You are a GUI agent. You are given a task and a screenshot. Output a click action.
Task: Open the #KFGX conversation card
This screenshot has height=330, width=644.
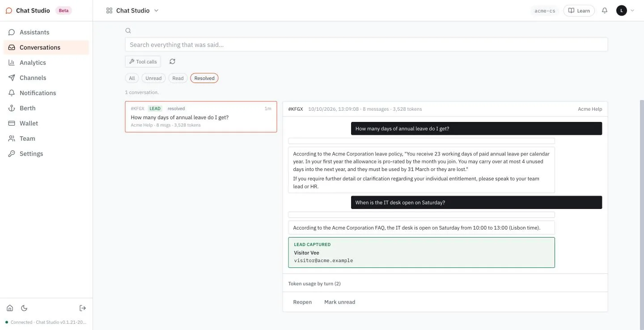(x=201, y=117)
